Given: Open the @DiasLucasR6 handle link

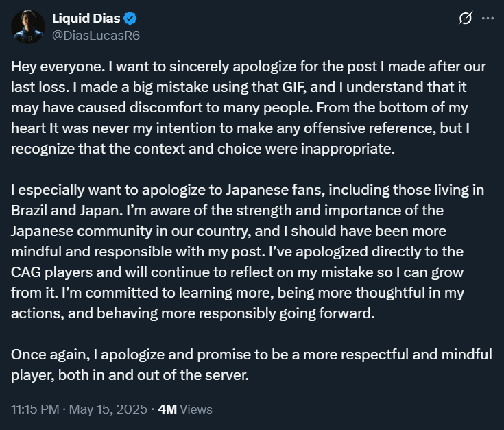Looking at the screenshot, I should [x=96, y=36].
